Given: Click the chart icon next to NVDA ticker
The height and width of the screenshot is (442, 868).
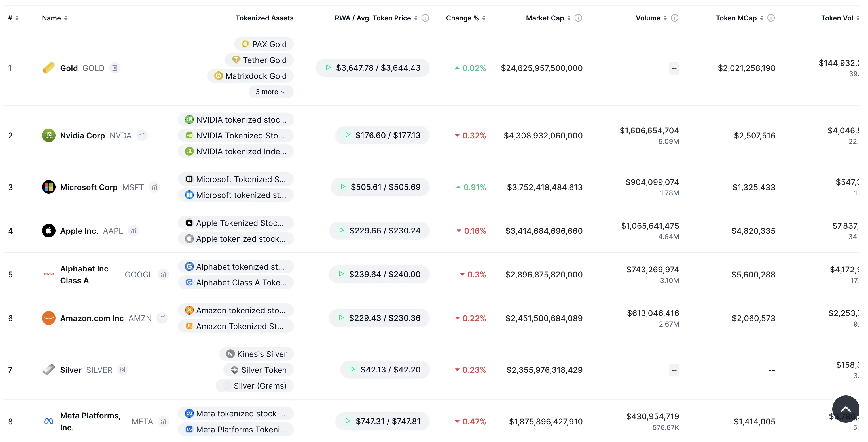Looking at the screenshot, I should pyautogui.click(x=142, y=136).
